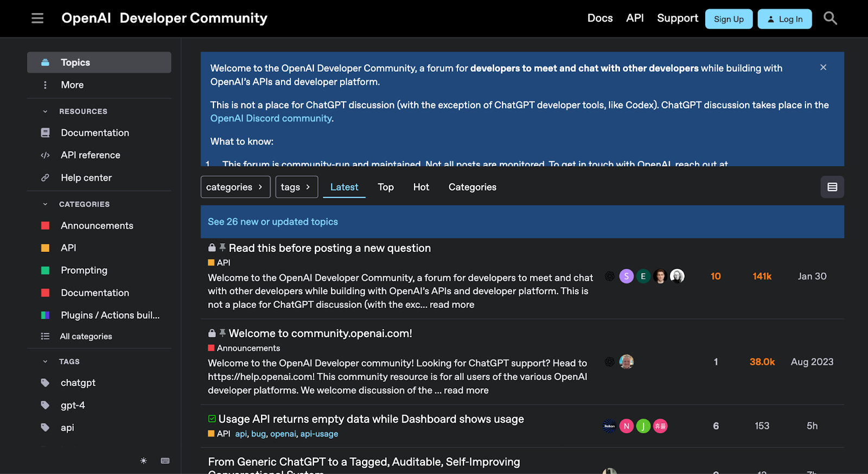Click the Help center link icon

click(x=46, y=178)
